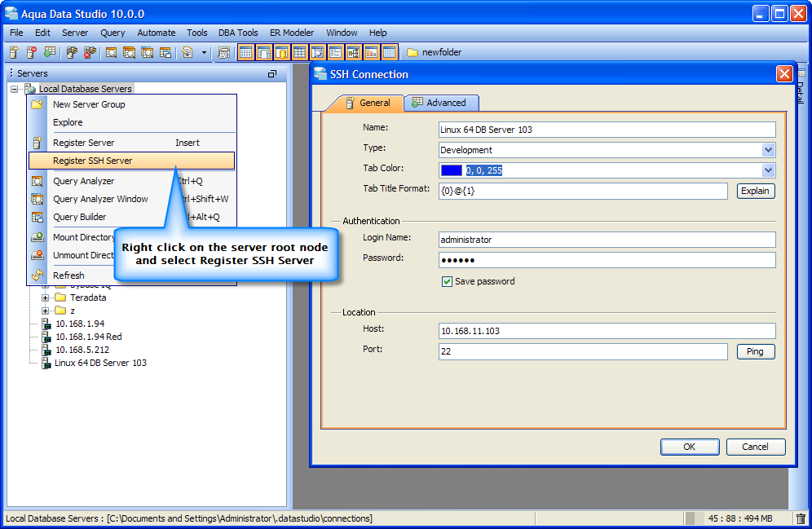Close the SSH Connection dialog
Screen dimensions: 812x529
(784, 74)
